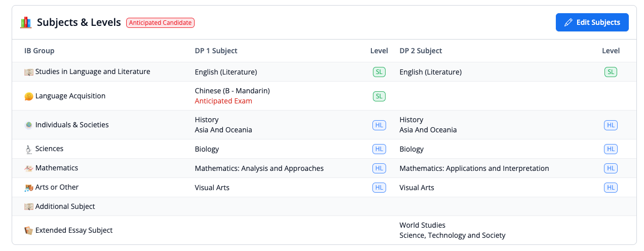The image size is (644, 251).
Task: Click the Anticipated Candidate badge
Action: (160, 23)
